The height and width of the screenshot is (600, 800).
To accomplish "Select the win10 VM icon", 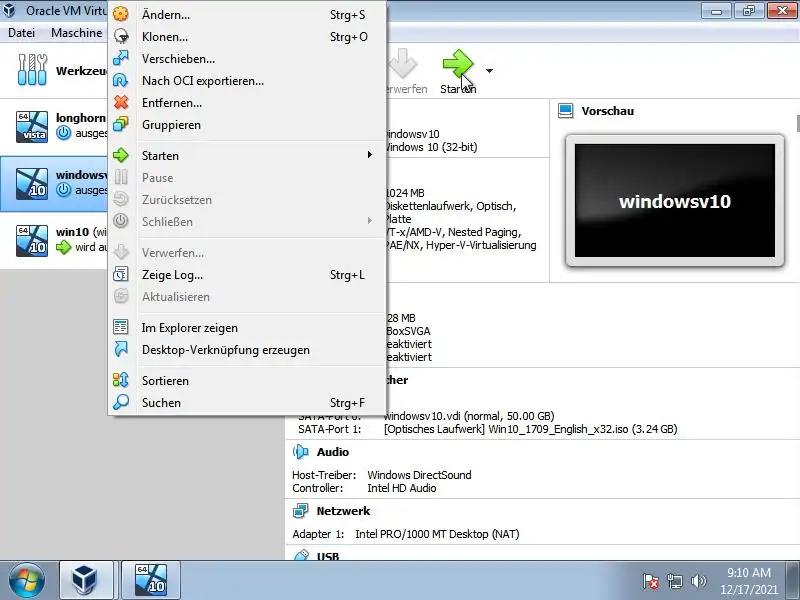I will (32, 240).
